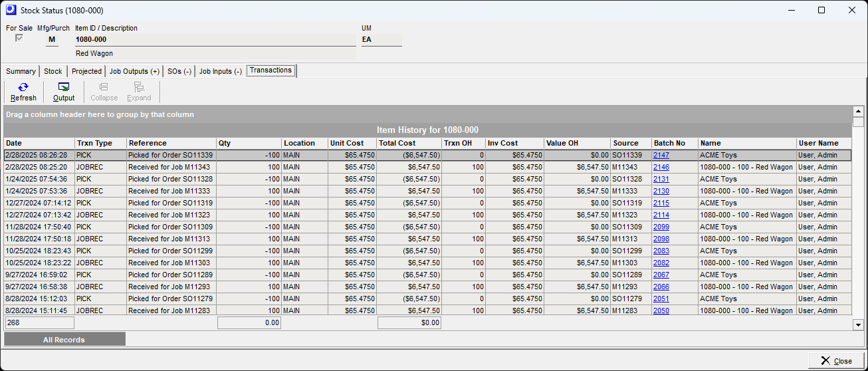
Task: Click the Expand toolbar icon
Action: pos(139,87)
